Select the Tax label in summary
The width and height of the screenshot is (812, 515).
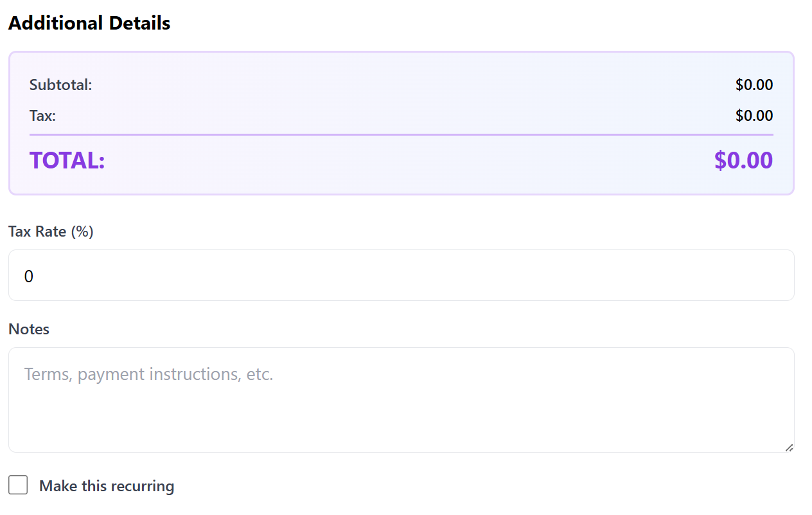[x=42, y=116]
